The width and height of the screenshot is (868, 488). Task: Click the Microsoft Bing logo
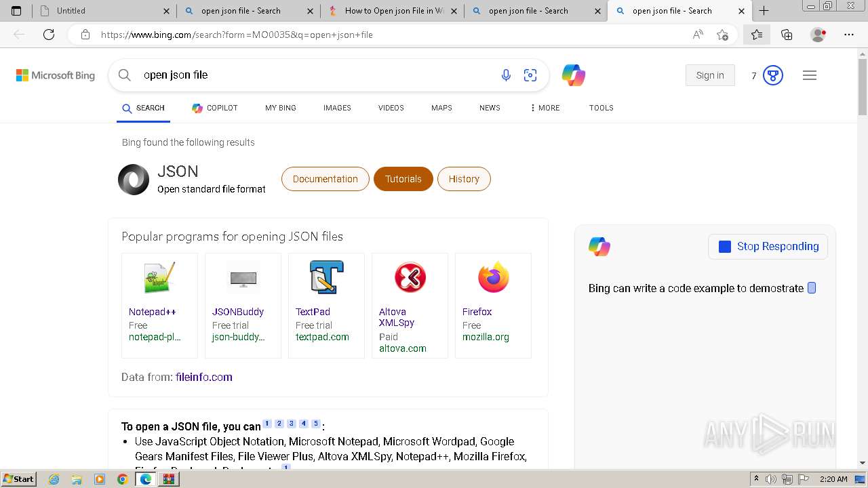56,75
